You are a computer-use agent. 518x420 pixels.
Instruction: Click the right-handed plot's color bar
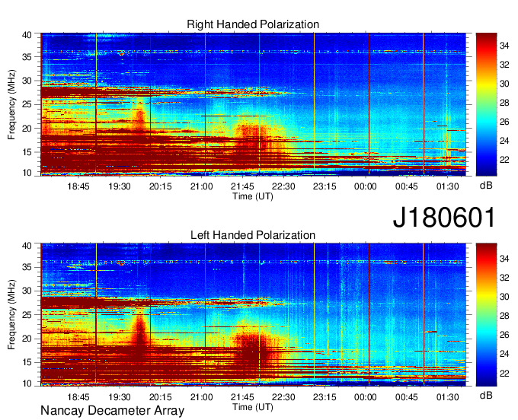(486, 104)
